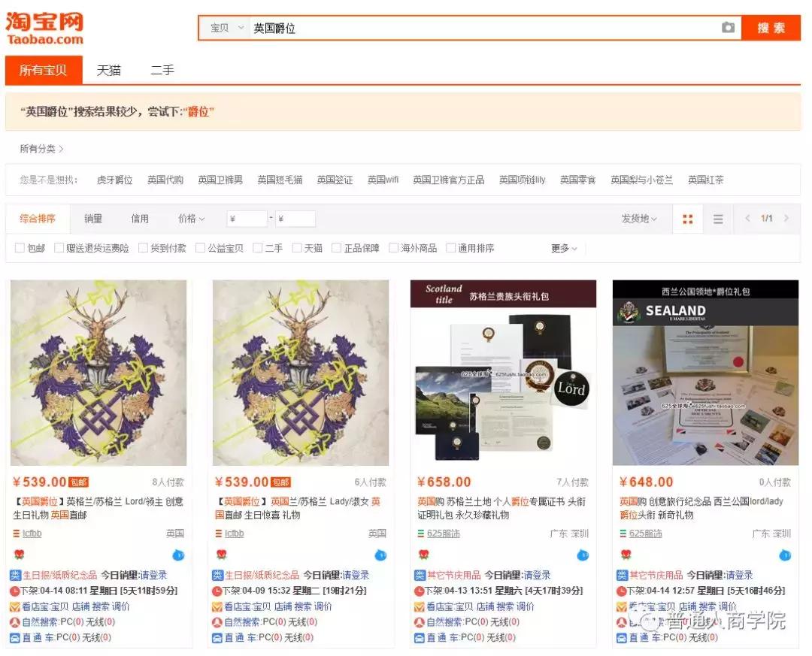The image size is (812, 656).
Task: Click the 英国签证 suggestion link
Action: tap(335, 180)
